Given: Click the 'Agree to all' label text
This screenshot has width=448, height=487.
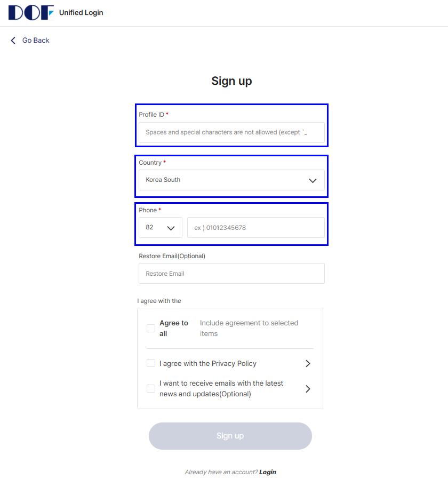Looking at the screenshot, I should pyautogui.click(x=173, y=328).
